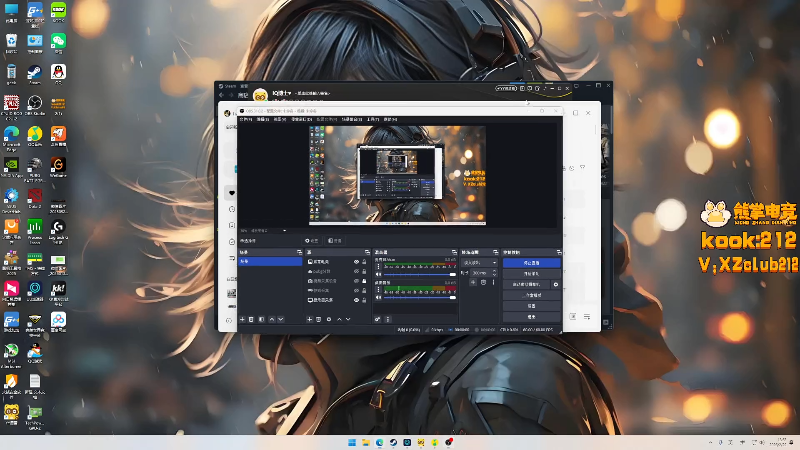Remove the selected source with the trash icon in the Sources panel
The height and width of the screenshot is (450, 800).
coord(318,319)
